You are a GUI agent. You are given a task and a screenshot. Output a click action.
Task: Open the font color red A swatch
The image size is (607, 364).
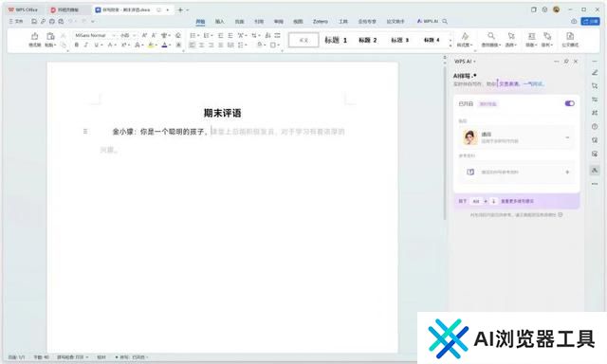[x=164, y=45]
